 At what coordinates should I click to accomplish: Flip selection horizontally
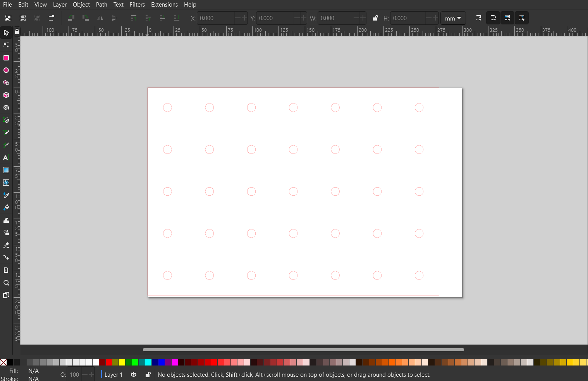(100, 18)
